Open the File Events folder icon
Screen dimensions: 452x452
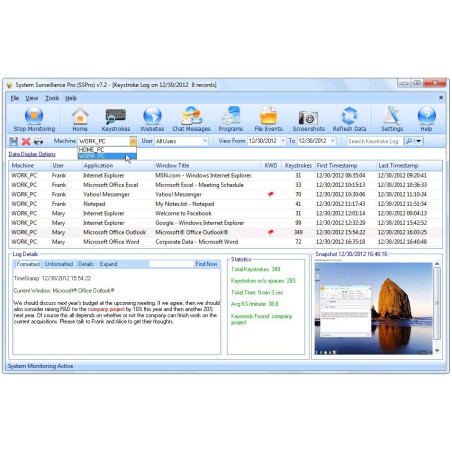pyautogui.click(x=268, y=119)
